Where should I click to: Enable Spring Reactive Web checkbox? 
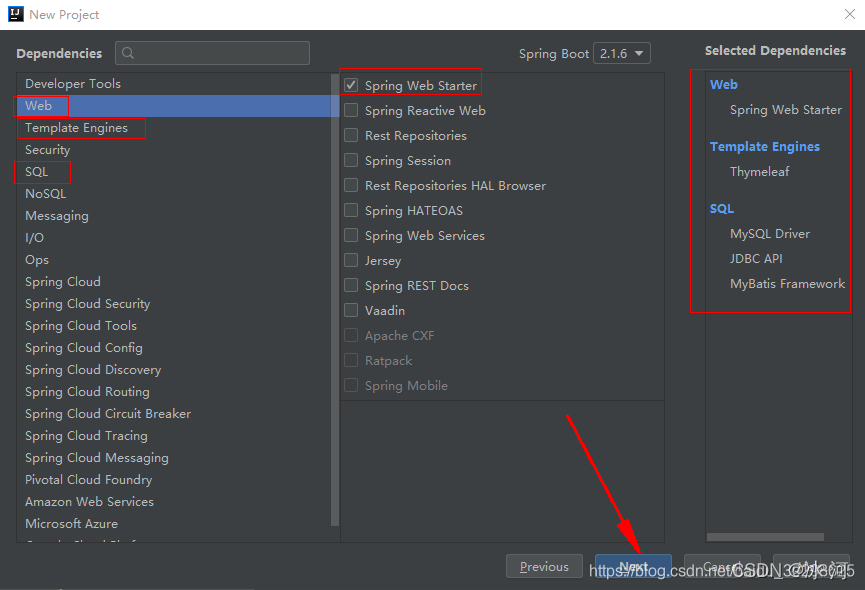351,110
